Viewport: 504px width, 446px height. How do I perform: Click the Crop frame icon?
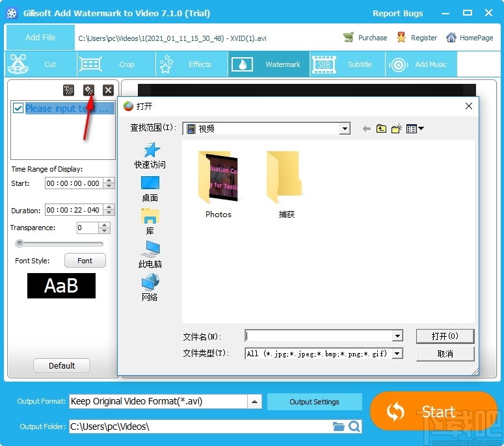coord(90,64)
